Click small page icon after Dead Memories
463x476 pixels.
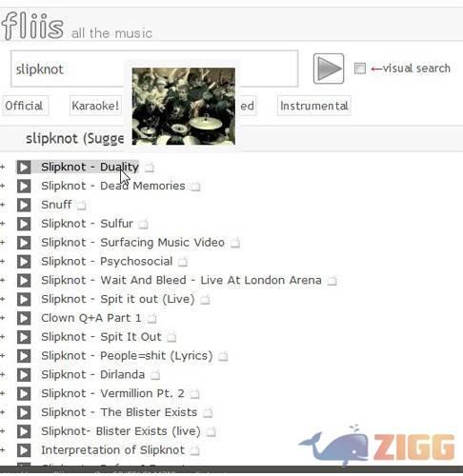click(x=195, y=187)
